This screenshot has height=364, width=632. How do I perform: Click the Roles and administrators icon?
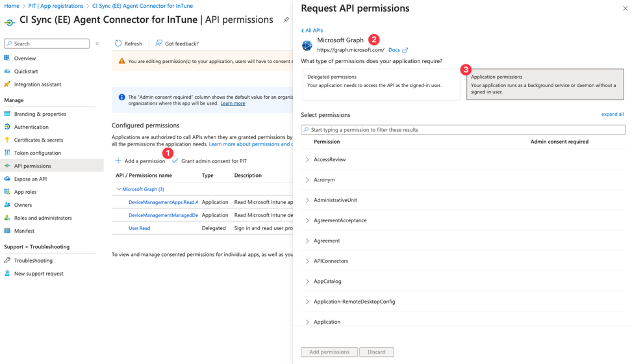[x=7, y=218]
